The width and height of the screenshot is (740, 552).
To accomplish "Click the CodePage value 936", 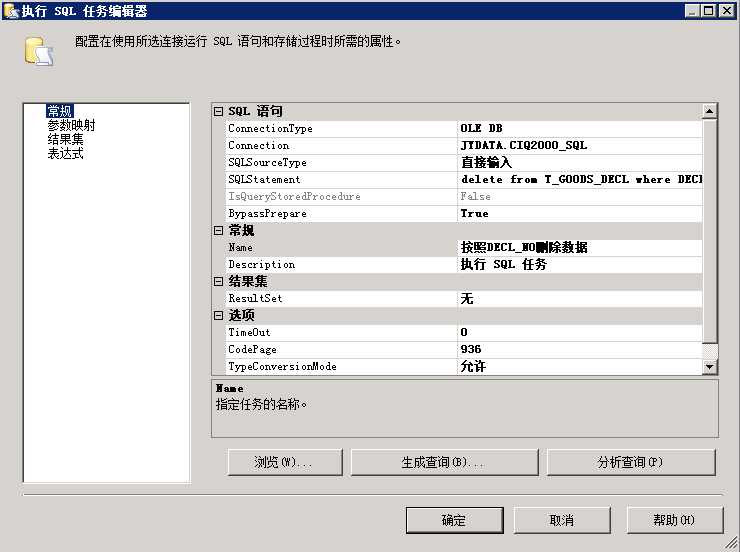I will [x=580, y=349].
